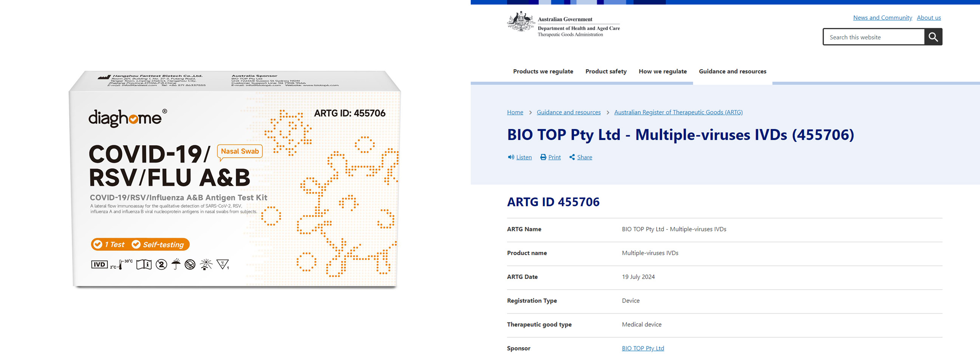Go to the About us page

[929, 17]
